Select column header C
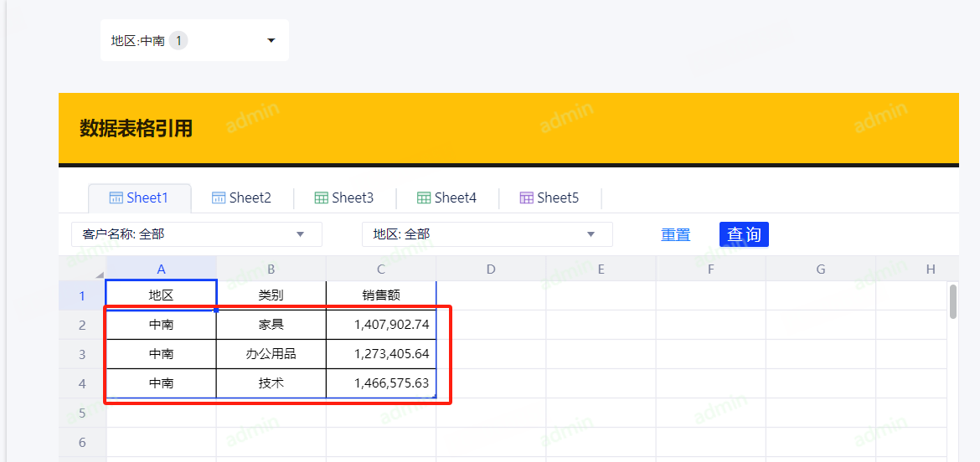 point(381,269)
